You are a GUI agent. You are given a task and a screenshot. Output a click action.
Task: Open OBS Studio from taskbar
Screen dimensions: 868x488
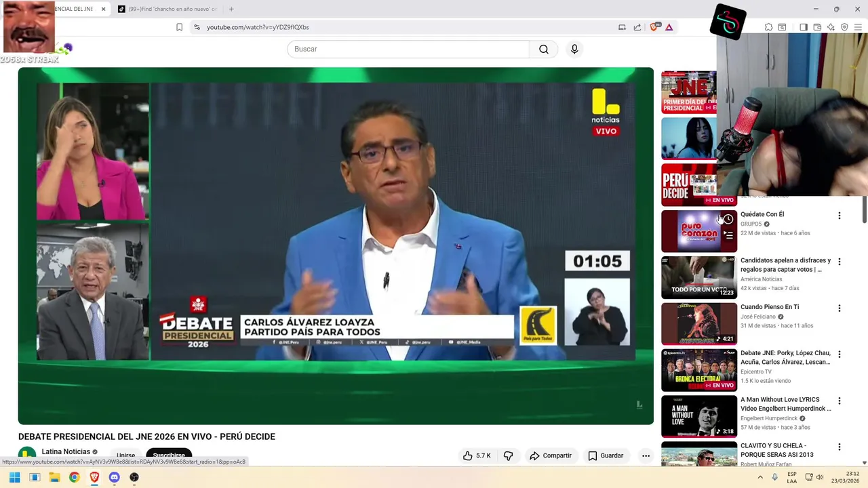coord(134,477)
